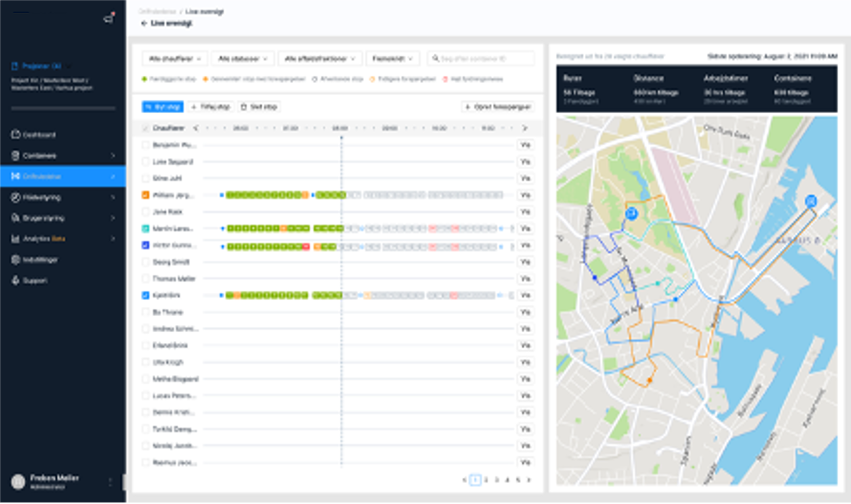Click the orange stop dot on the map

pos(650,380)
